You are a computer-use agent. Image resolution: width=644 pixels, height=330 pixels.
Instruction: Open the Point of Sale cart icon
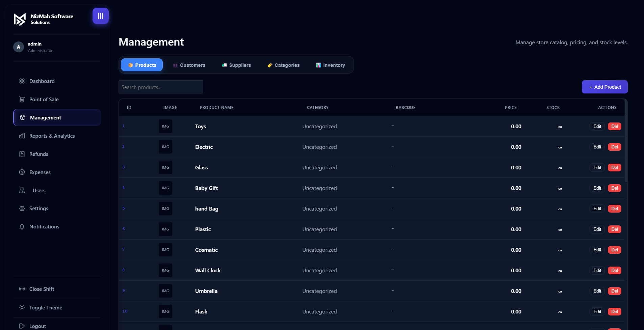pos(22,99)
